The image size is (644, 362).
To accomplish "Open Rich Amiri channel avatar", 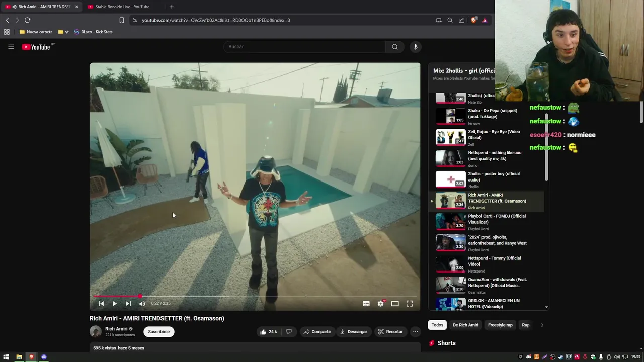I will pos(96,332).
